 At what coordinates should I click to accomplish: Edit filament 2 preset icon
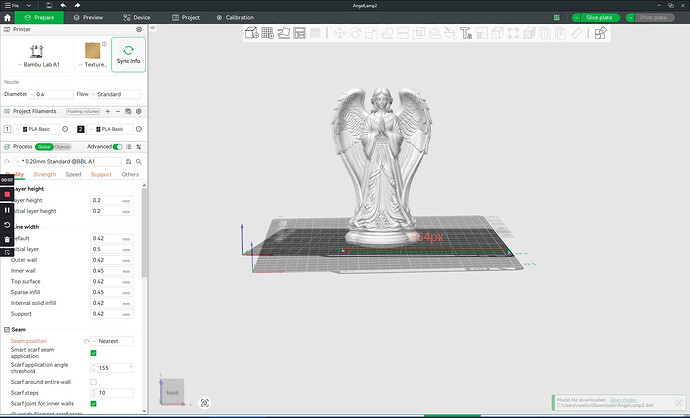(x=139, y=129)
